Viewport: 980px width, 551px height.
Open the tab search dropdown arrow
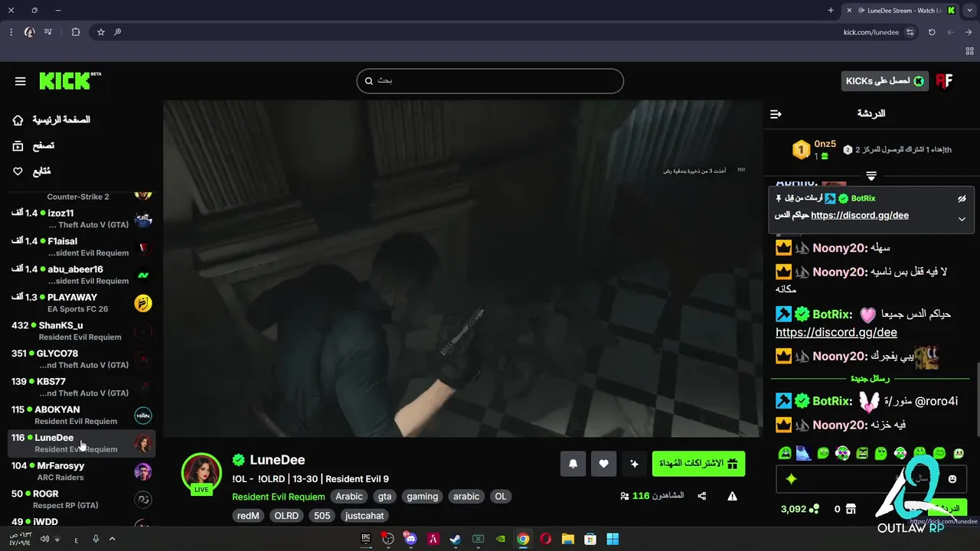point(969,10)
